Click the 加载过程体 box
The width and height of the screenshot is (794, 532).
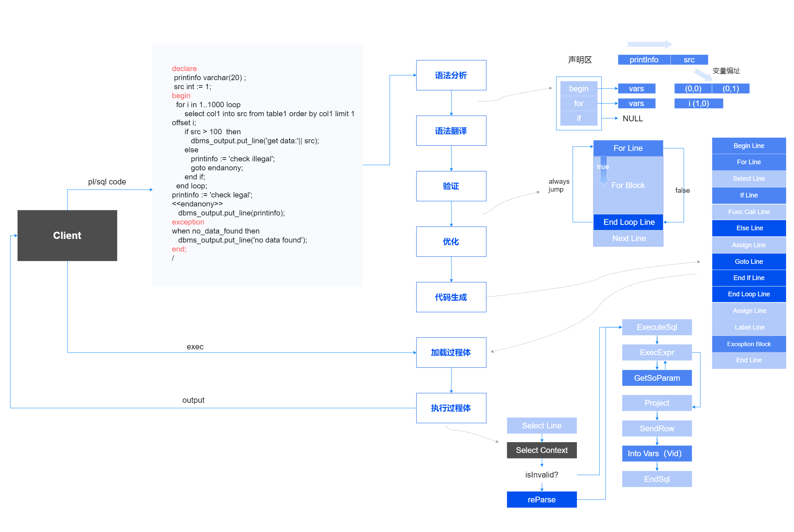tap(451, 352)
